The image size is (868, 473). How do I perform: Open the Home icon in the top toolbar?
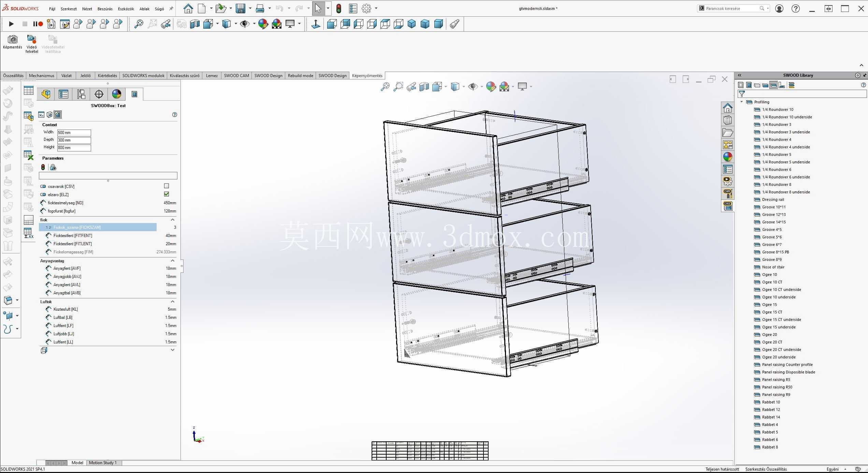pyautogui.click(x=188, y=9)
